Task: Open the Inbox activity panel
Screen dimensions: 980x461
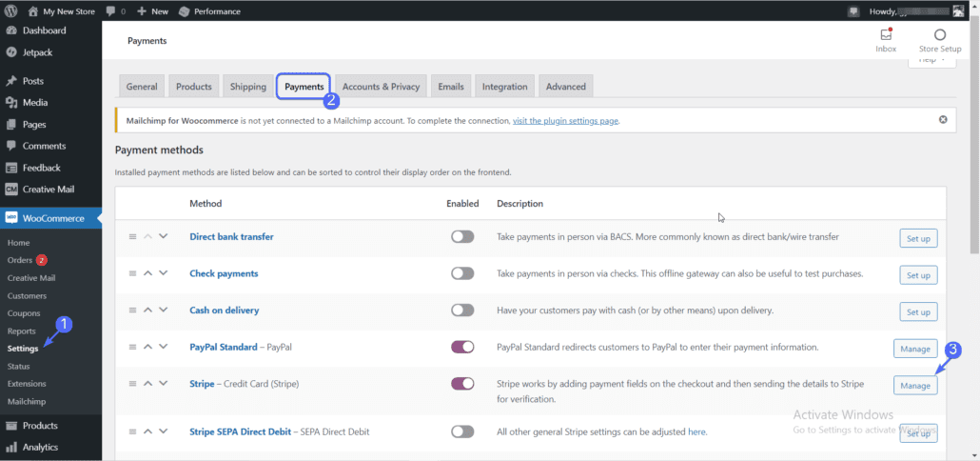Action: 886,41
